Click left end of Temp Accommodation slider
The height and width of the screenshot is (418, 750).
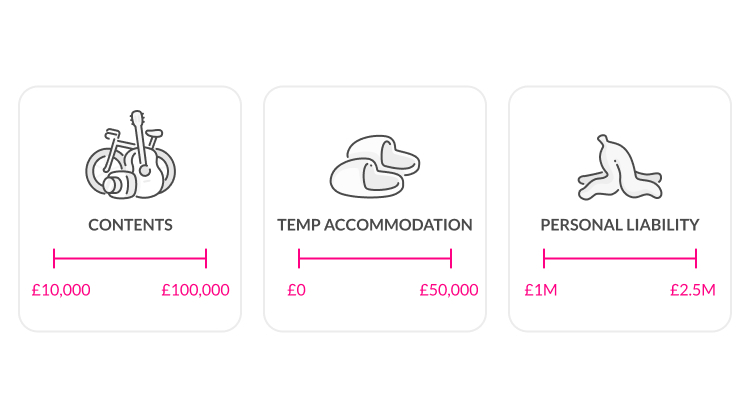click(x=299, y=259)
